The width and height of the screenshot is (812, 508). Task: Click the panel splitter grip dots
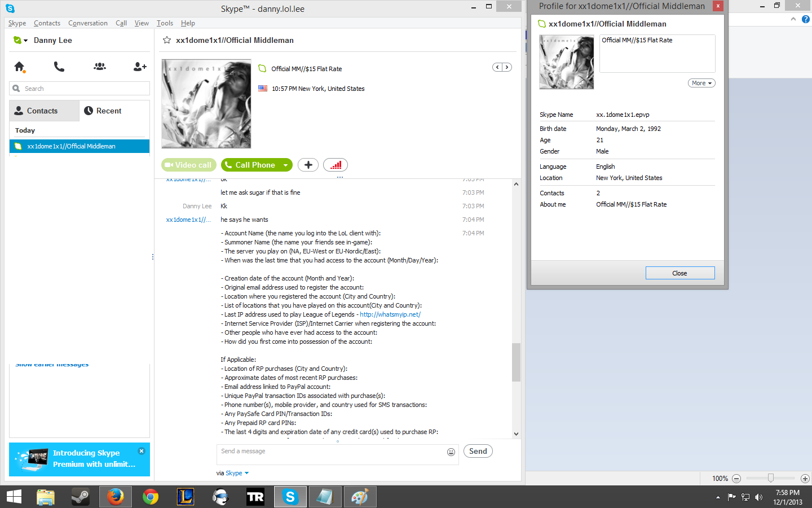click(152, 257)
